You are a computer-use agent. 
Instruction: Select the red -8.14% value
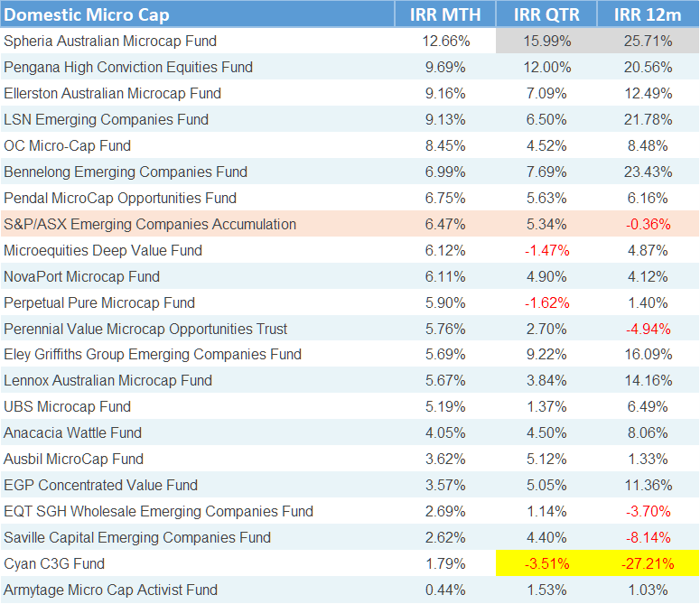pos(648,537)
